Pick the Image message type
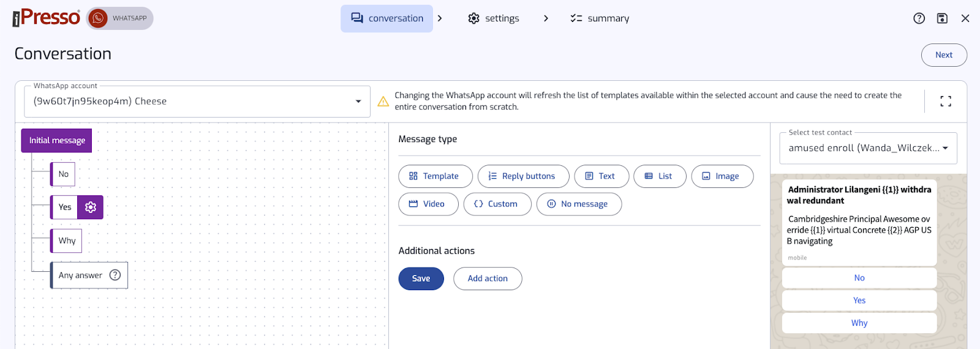The image size is (980, 349). 722,176
